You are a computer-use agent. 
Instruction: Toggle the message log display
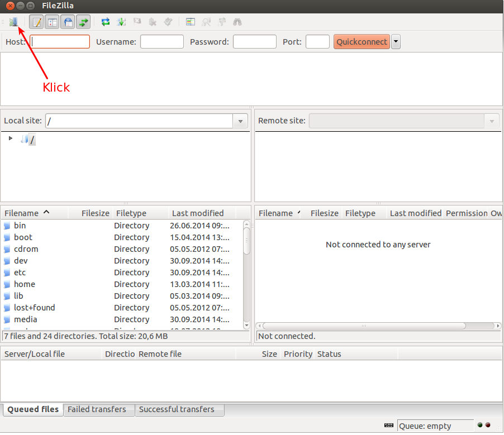(36, 21)
